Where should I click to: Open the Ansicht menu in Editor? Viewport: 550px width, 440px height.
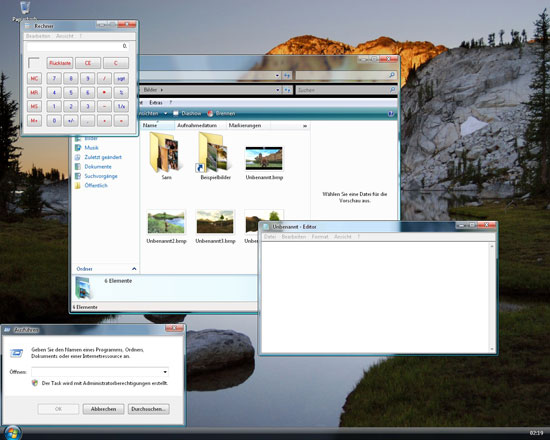[x=343, y=237]
